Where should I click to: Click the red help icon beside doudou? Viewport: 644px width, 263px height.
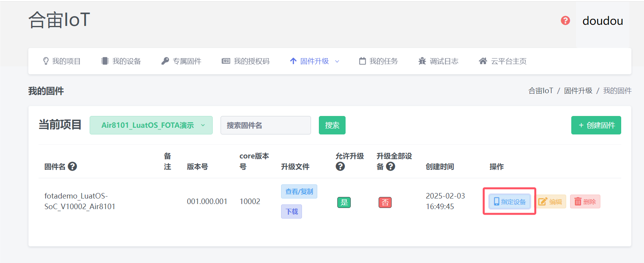pos(565,20)
